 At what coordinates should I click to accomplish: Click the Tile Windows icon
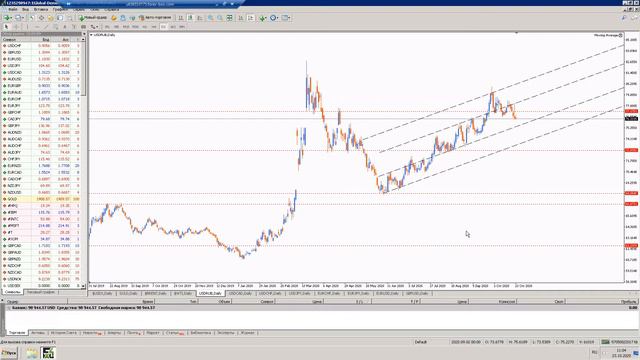pyautogui.click(x=229, y=18)
